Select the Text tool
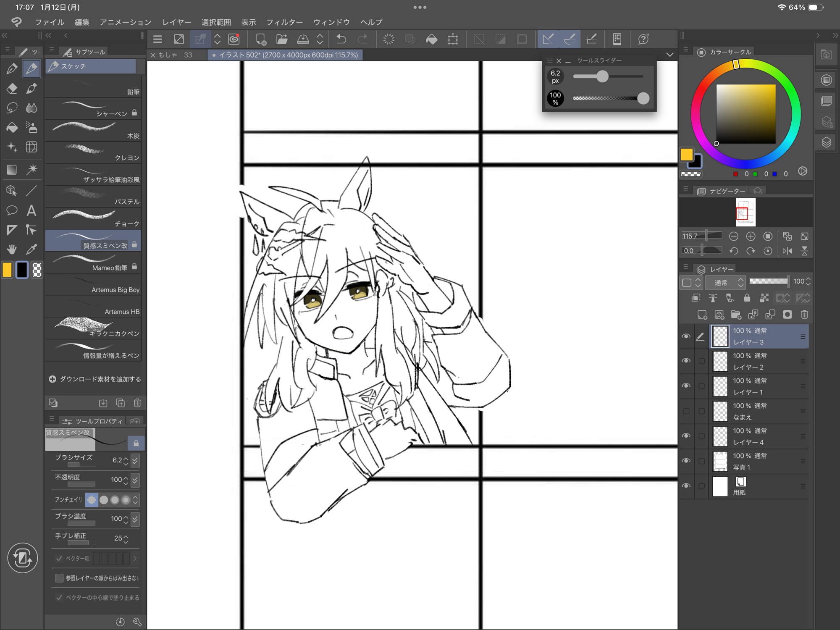 point(31,210)
